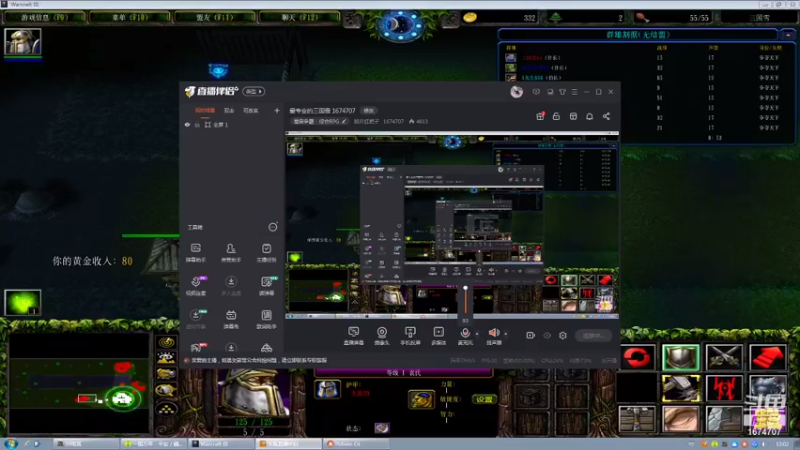Viewport: 800px width, 450px height.
Task: Toggle lock on the 全屏 1 source
Action: coord(197,124)
